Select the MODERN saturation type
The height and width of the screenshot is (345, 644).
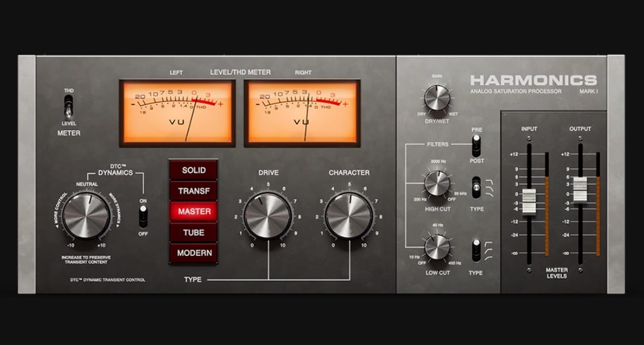194,253
